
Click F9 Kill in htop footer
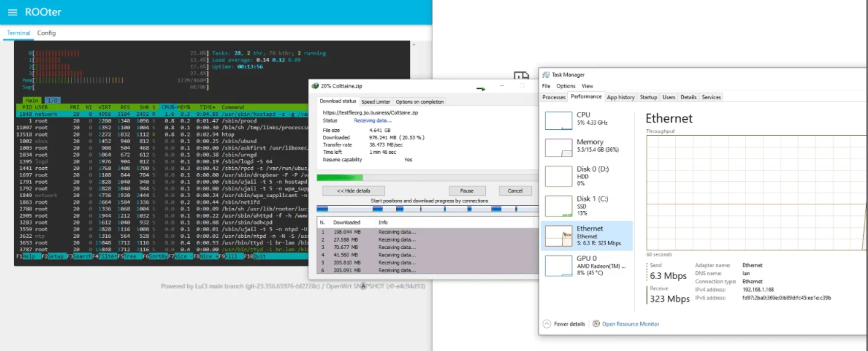(232, 256)
